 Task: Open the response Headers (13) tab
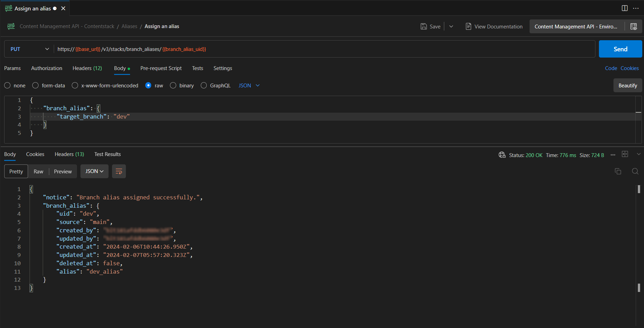[69, 154]
